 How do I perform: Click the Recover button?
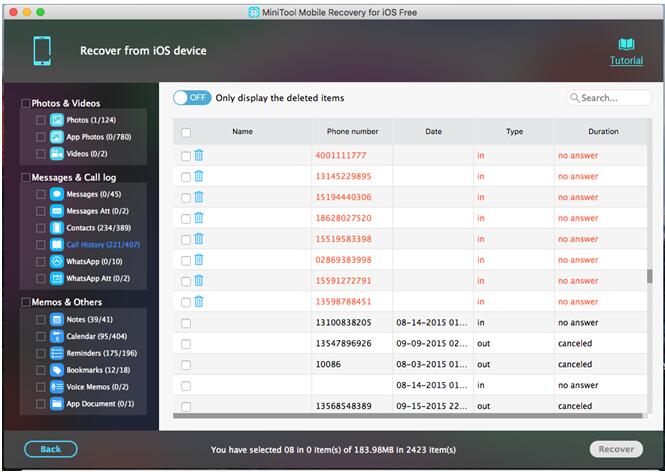616,449
